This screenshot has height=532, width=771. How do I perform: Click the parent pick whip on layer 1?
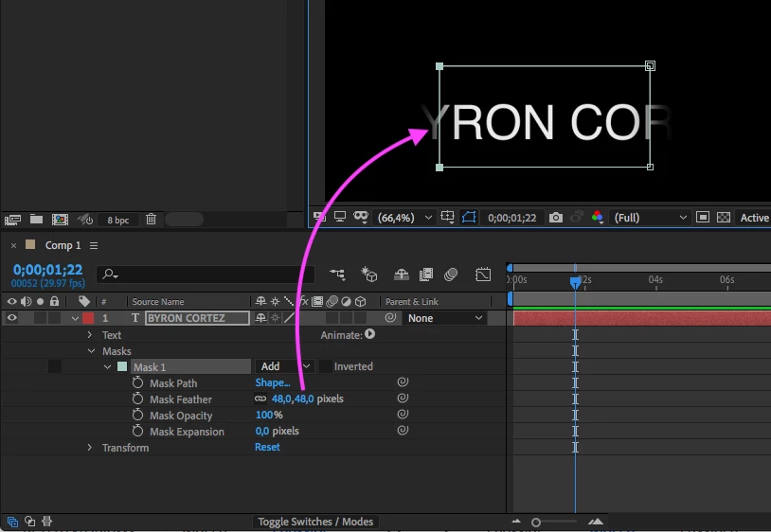[390, 318]
